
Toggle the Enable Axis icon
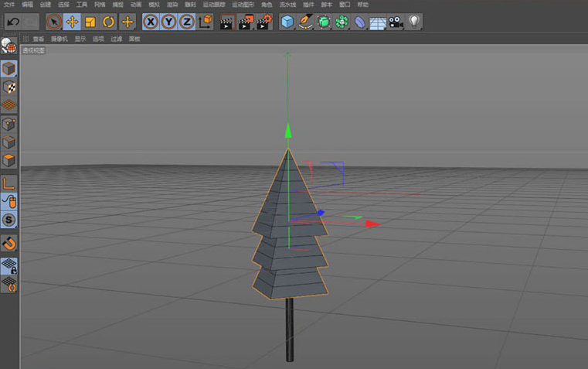[9, 183]
